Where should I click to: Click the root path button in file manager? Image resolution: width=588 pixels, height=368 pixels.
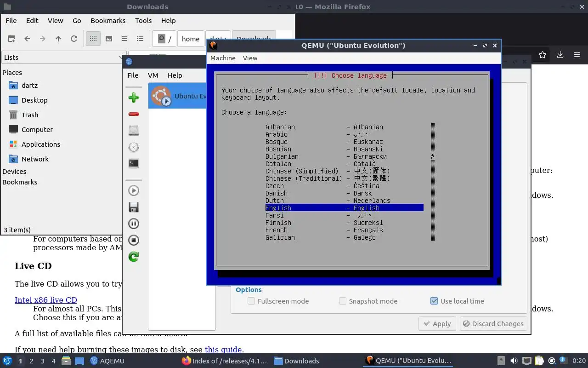coord(164,39)
